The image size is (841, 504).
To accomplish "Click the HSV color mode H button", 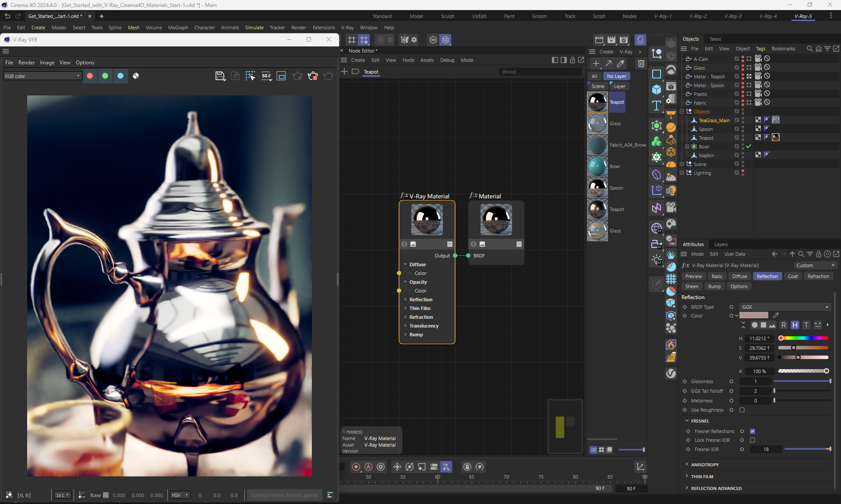I will (x=795, y=325).
